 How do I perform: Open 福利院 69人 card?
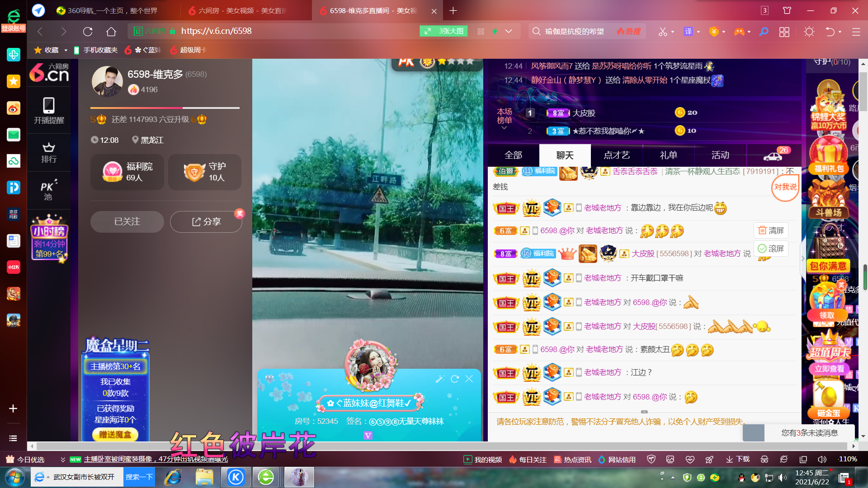[x=127, y=172]
